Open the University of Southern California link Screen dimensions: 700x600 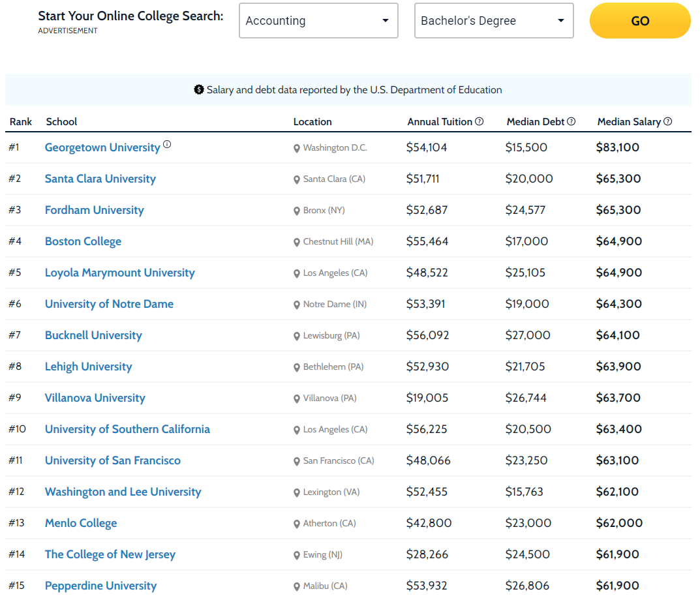[x=127, y=429]
